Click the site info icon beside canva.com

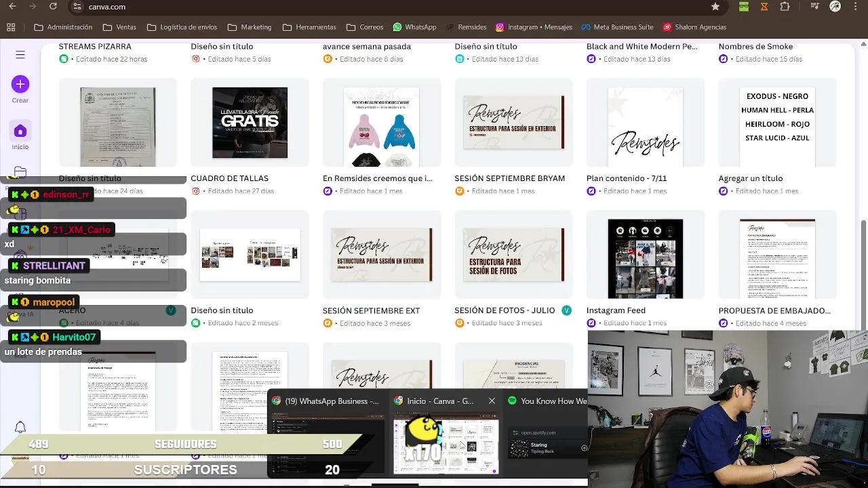click(x=77, y=7)
